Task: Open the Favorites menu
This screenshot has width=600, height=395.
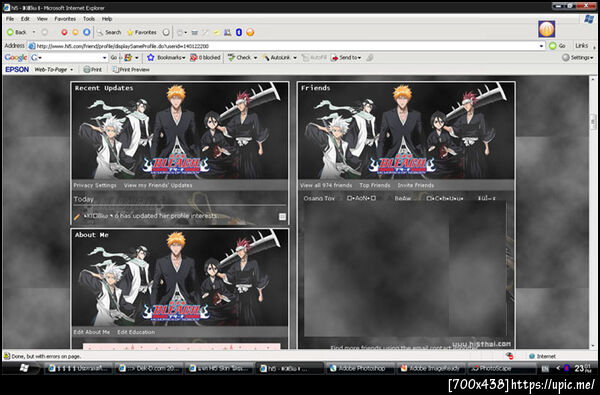Action: 65,19
